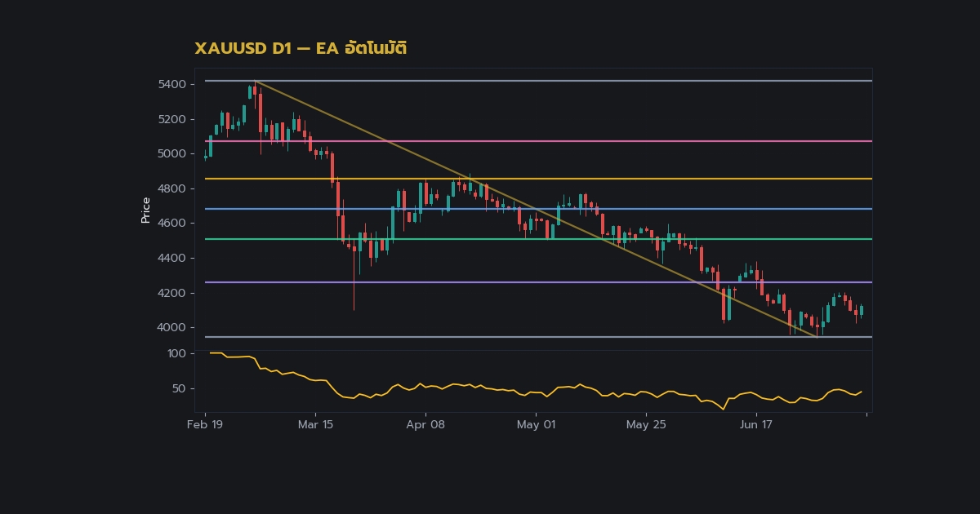Click the Feb 19 date label
Viewport: 980px width, 514px height.
tap(205, 424)
